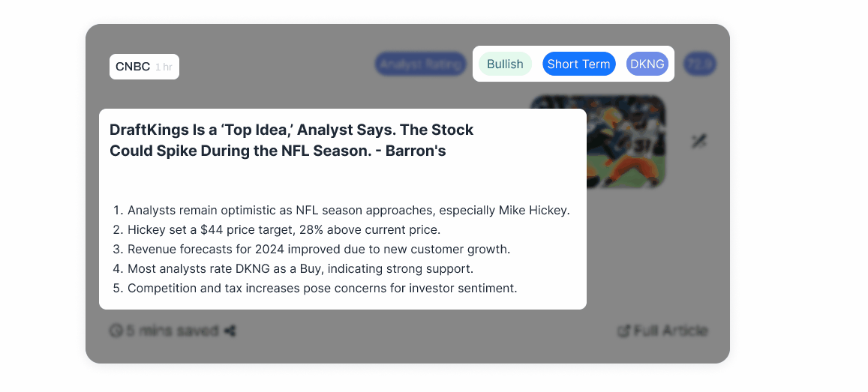Screen dimensions: 868x392
Task: Click the share icon beside mins saved
Action: pyautogui.click(x=230, y=331)
